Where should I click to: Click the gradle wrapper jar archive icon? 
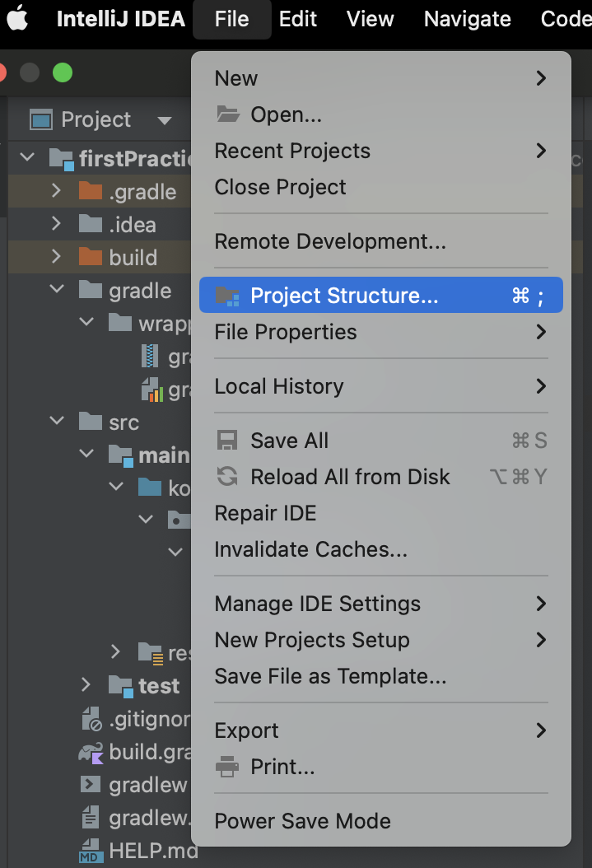pos(149,356)
